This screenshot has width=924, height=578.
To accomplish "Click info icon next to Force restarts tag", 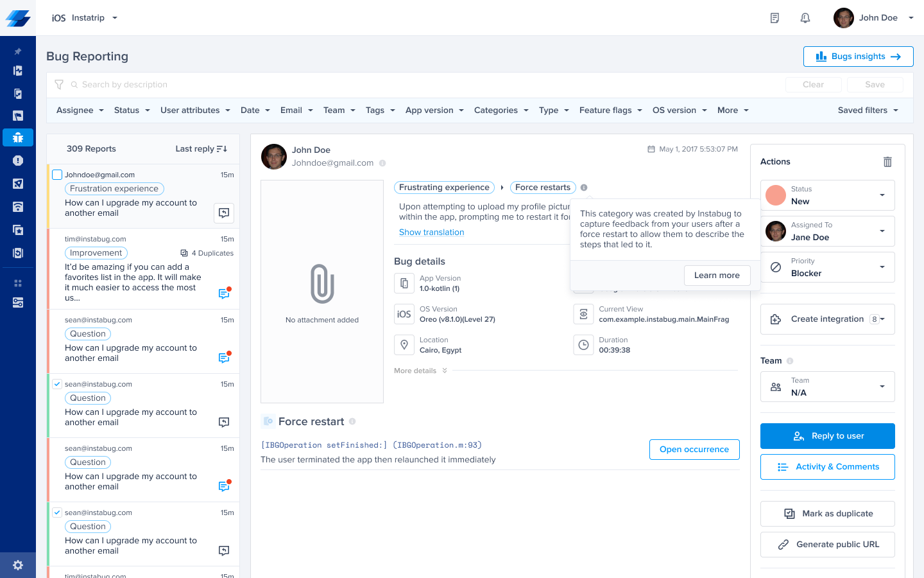I will [584, 188].
